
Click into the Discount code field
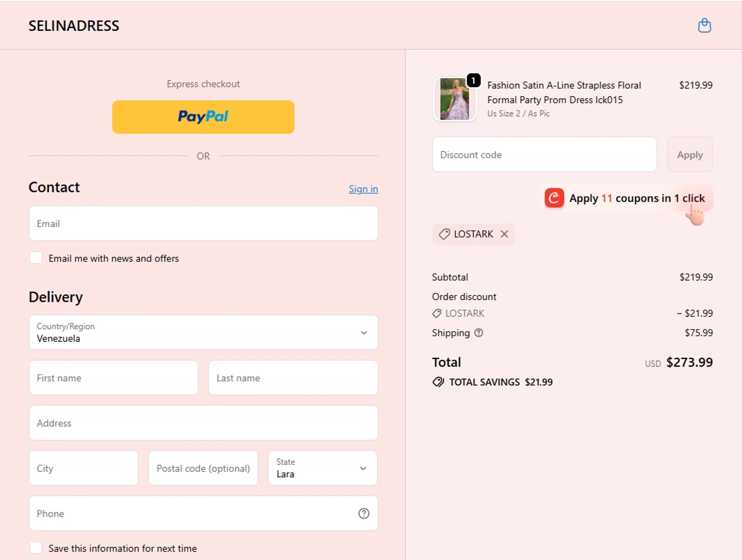545,155
